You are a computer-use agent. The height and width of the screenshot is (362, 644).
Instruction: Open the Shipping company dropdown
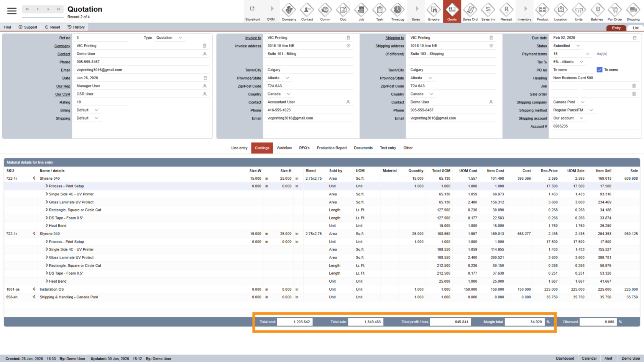point(583,102)
